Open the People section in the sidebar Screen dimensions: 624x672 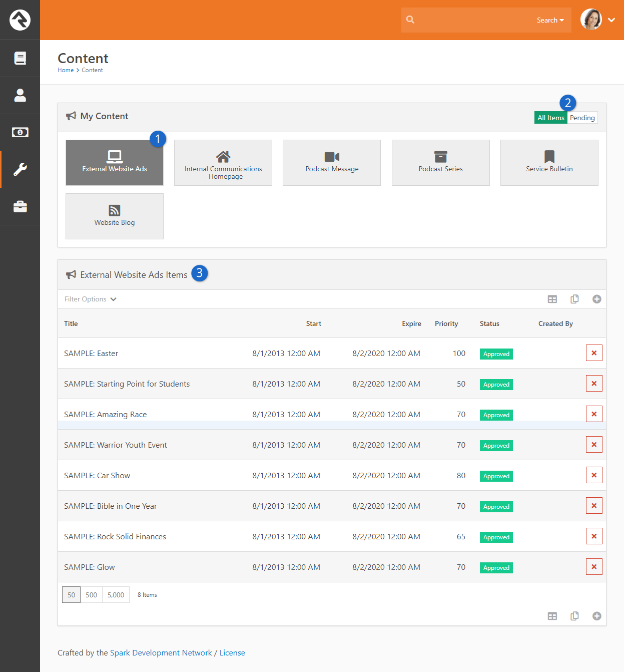20,95
